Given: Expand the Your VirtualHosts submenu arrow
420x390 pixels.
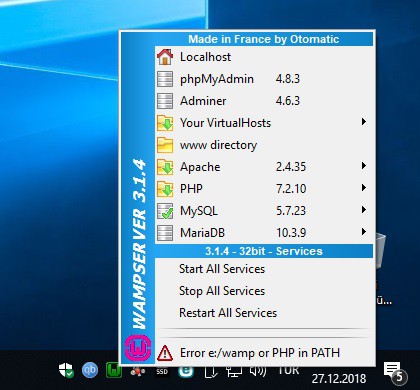Looking at the screenshot, I should 364,122.
